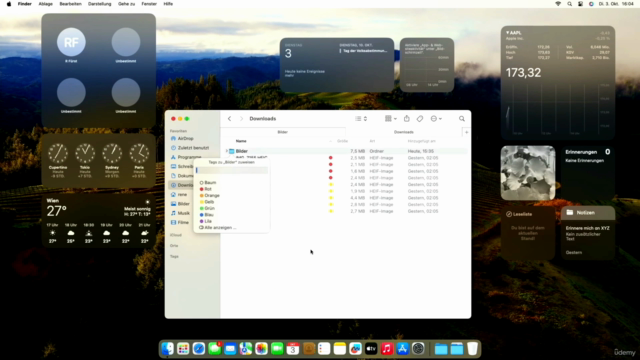This screenshot has width=640, height=360.
Task: Open Music from the Dock
Action: point(387,349)
